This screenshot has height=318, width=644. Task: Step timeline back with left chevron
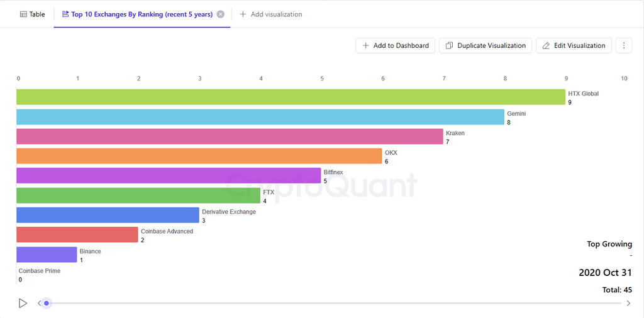click(40, 303)
